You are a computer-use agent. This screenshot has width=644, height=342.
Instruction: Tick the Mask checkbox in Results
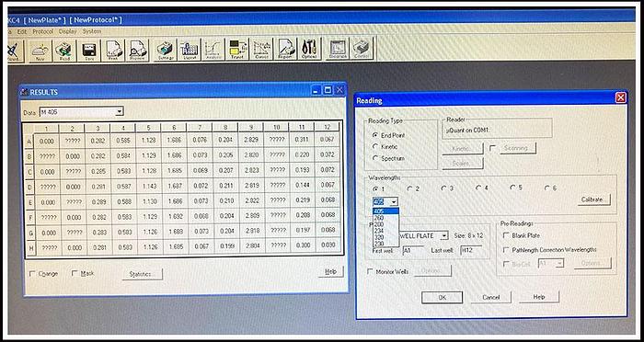(x=75, y=273)
